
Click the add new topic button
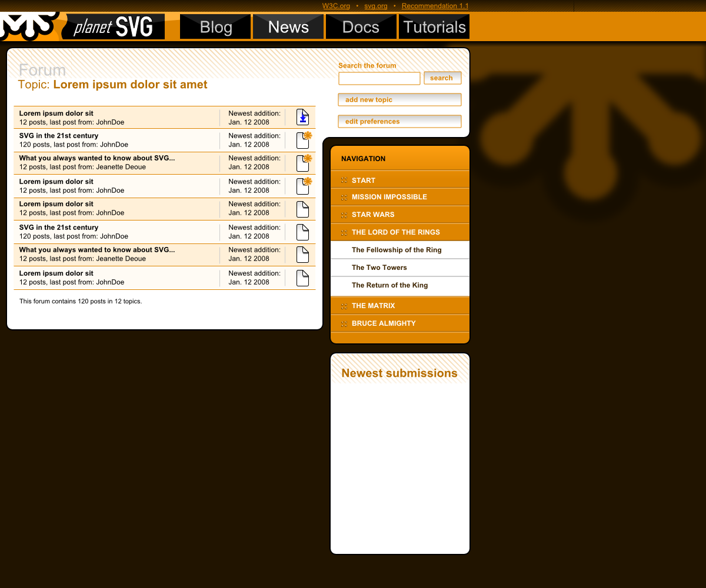pyautogui.click(x=399, y=100)
